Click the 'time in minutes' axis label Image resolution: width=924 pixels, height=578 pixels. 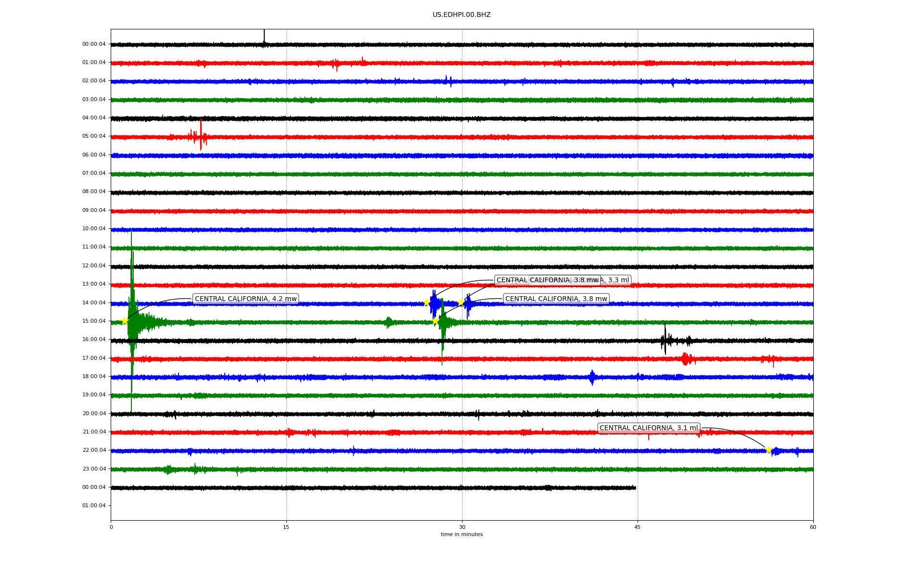(462, 534)
